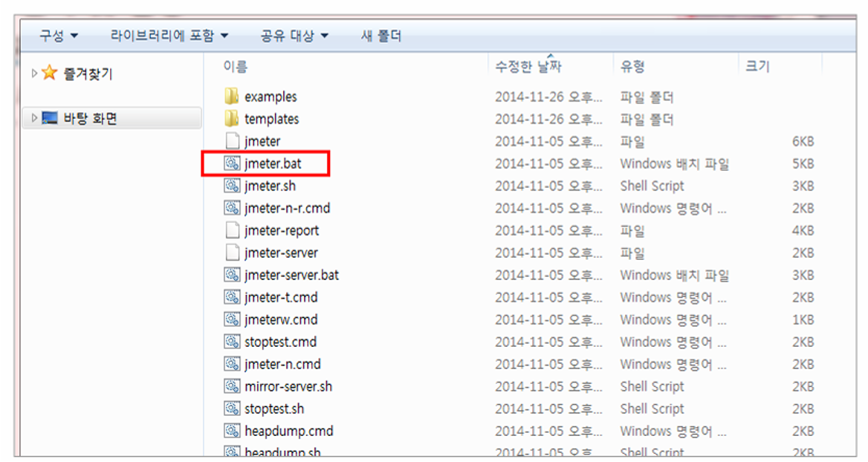This screenshot has height=462, width=868.
Task: Click the 4KB size of jmeter-report
Action: point(803,230)
